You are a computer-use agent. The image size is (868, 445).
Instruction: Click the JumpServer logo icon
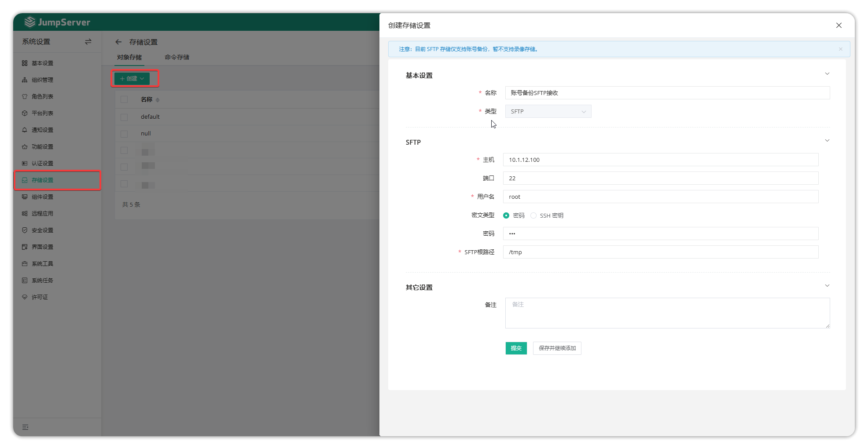30,22
